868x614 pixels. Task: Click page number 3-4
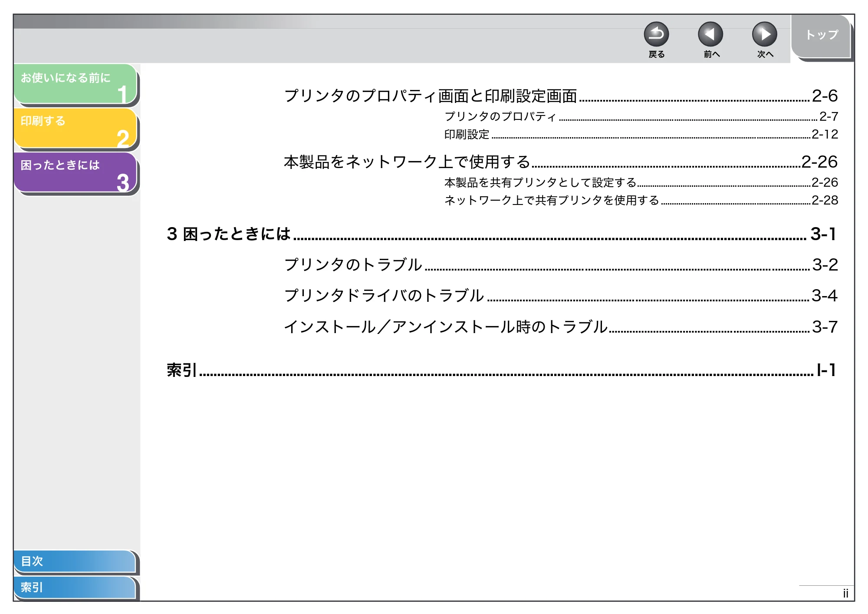pos(825,296)
